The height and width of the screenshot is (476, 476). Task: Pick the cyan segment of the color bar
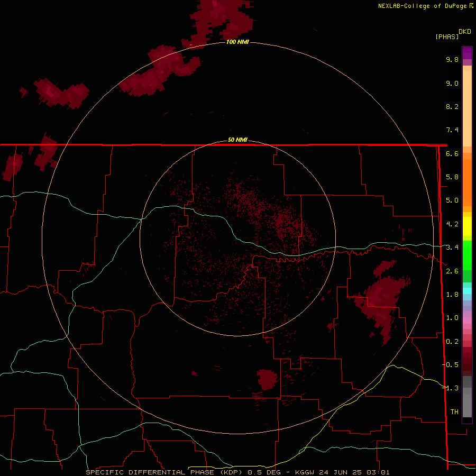467,290
